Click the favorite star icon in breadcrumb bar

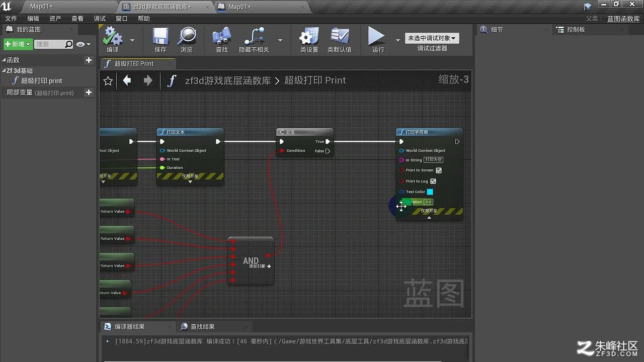click(108, 81)
